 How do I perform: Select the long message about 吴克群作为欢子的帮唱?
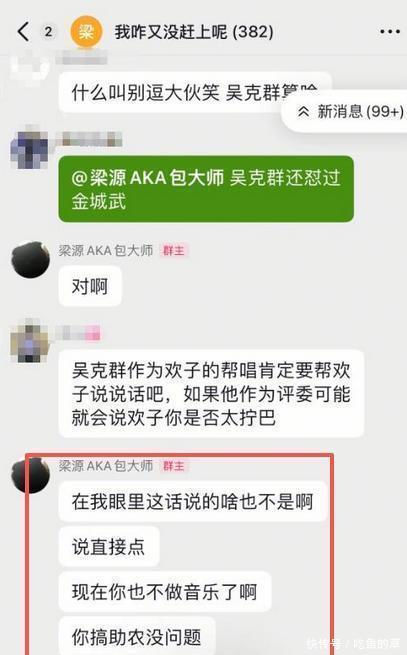click(x=211, y=394)
